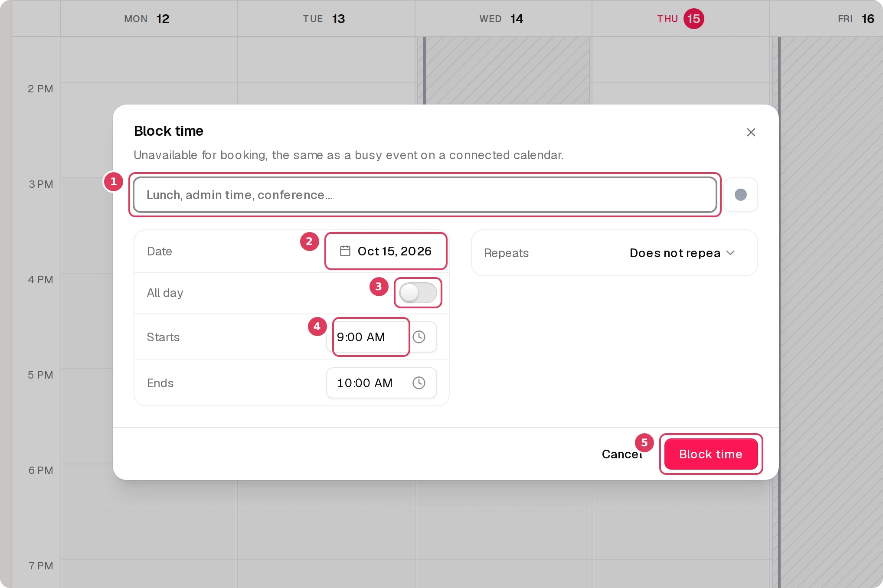Viewport: 883px width, 588px height.
Task: Open the gray color swatch picker
Action: 740,195
